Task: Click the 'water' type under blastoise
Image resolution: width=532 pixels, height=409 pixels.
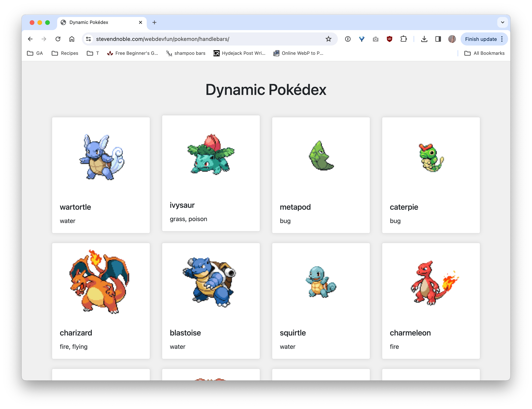Action: pos(177,347)
